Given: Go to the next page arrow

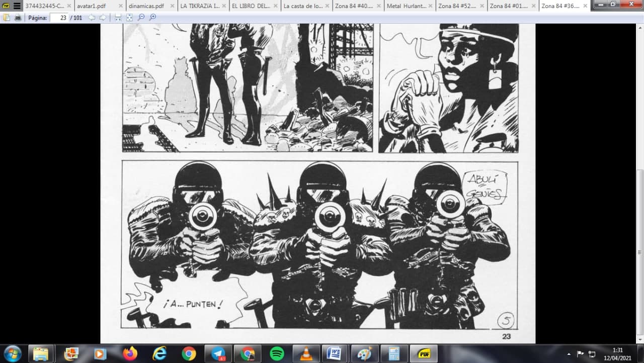Looking at the screenshot, I should (x=103, y=18).
